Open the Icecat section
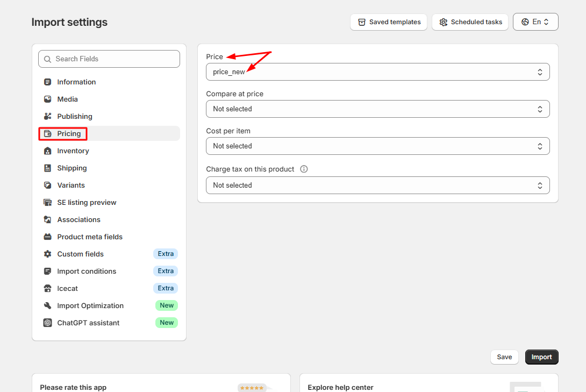This screenshot has height=392, width=586. pos(109,288)
